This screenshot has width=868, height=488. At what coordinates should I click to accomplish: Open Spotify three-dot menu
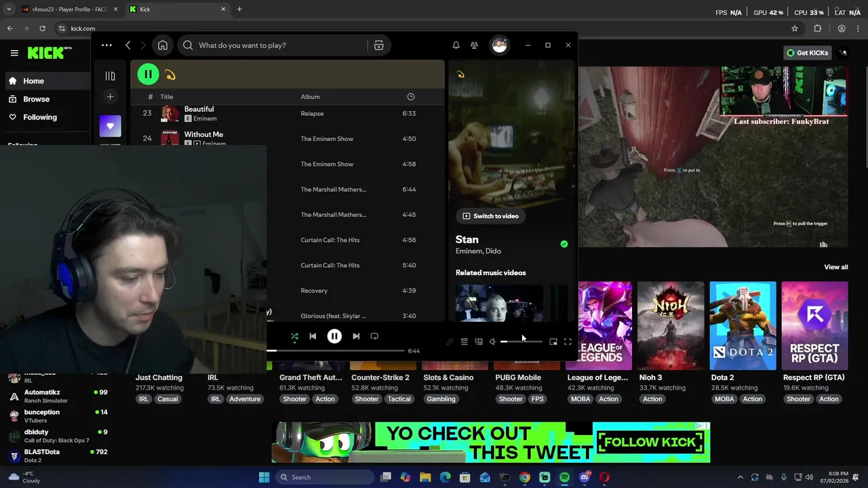pos(106,45)
